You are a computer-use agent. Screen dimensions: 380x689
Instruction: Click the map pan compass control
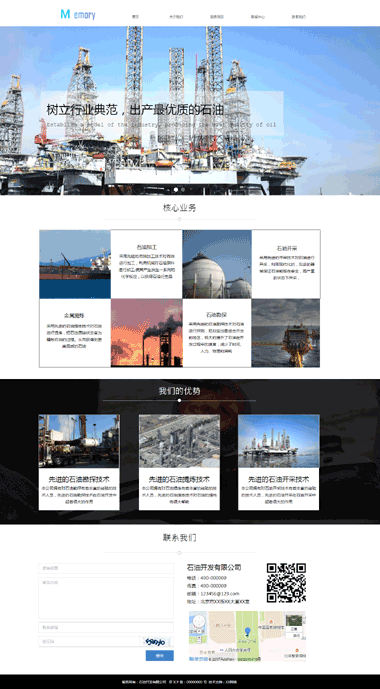pos(199,623)
